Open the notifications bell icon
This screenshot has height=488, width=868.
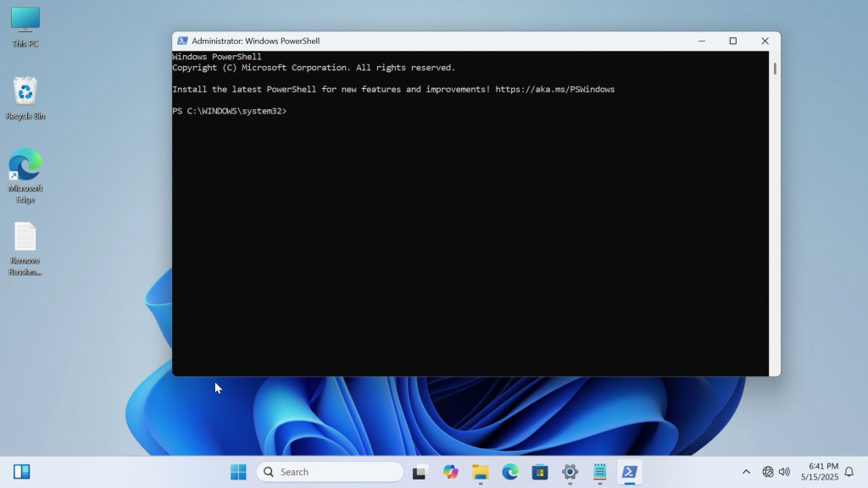coord(849,472)
